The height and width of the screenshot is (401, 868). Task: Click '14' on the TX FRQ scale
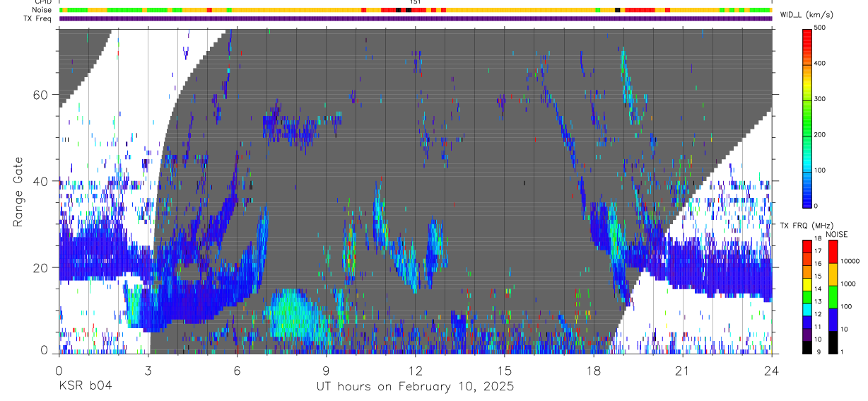click(x=819, y=289)
